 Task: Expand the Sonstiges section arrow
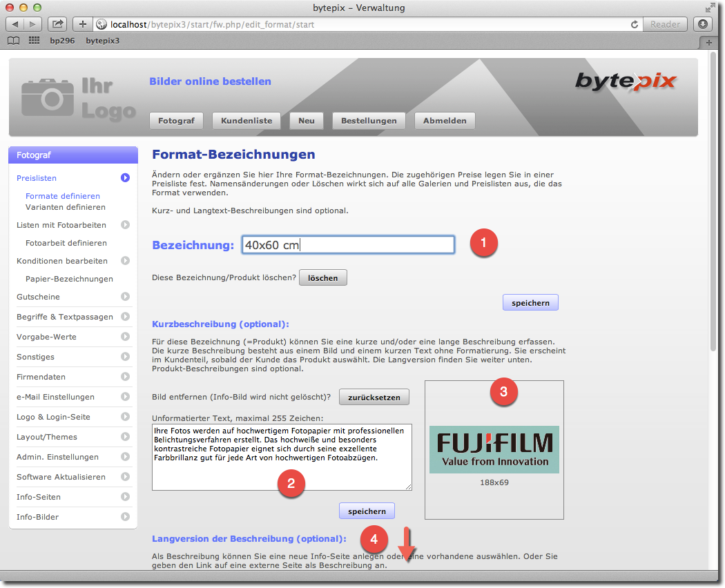125,356
